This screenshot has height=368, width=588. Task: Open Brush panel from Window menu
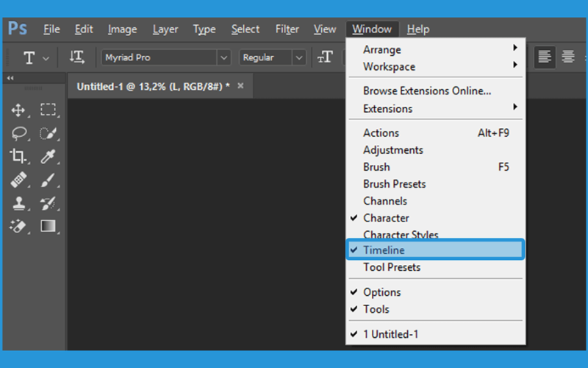[435, 167]
